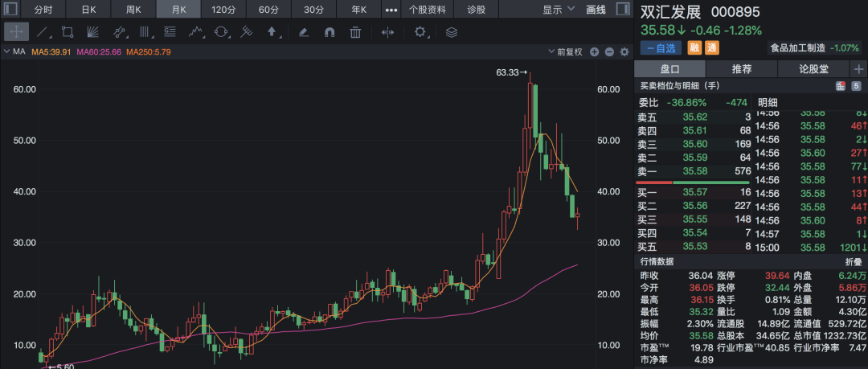The width and height of the screenshot is (868, 369).
Task: Toggle the right sidebar panel icon
Action: click(x=623, y=10)
